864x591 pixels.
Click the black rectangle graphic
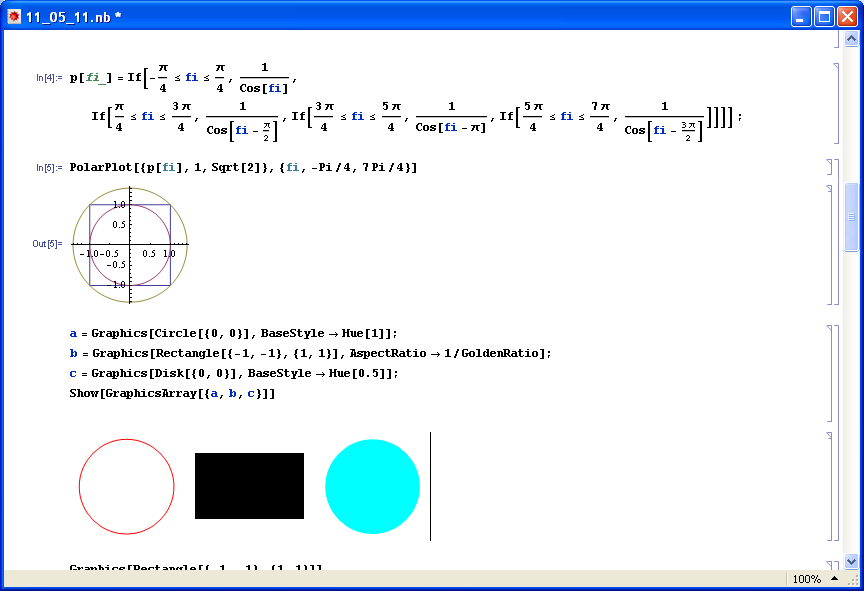(249, 486)
